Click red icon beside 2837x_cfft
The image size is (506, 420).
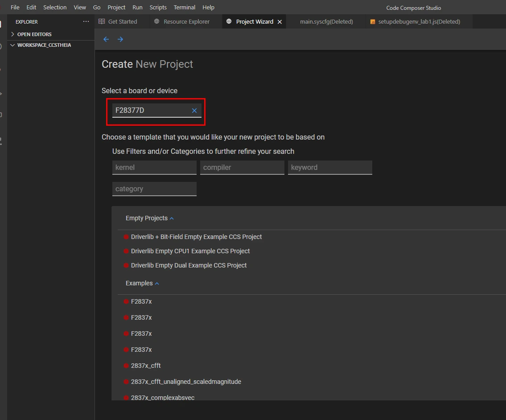pos(126,366)
